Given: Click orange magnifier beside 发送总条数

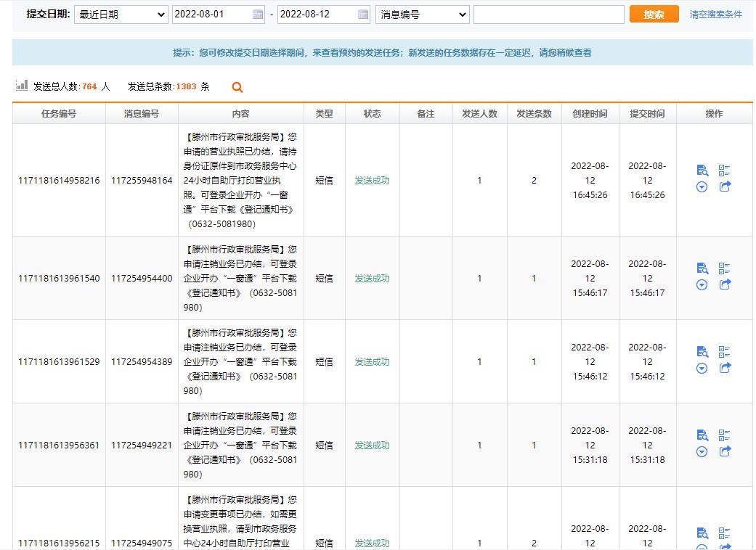Looking at the screenshot, I should tap(237, 87).
